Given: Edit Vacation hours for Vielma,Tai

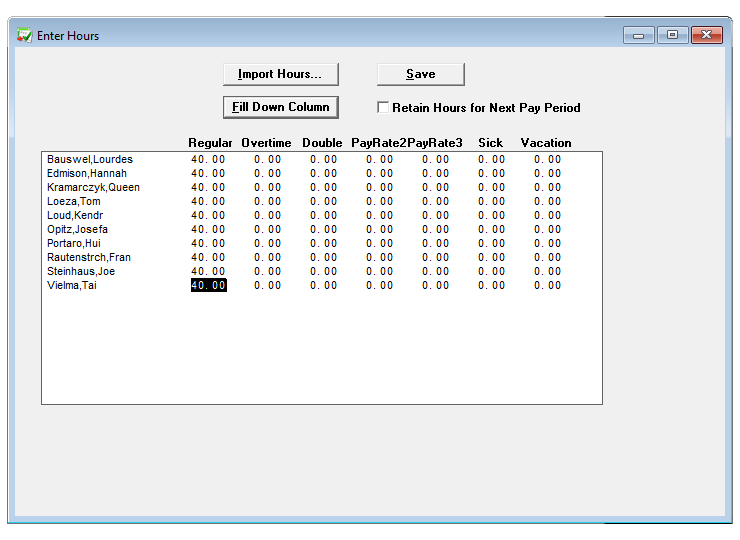Looking at the screenshot, I should point(547,286).
